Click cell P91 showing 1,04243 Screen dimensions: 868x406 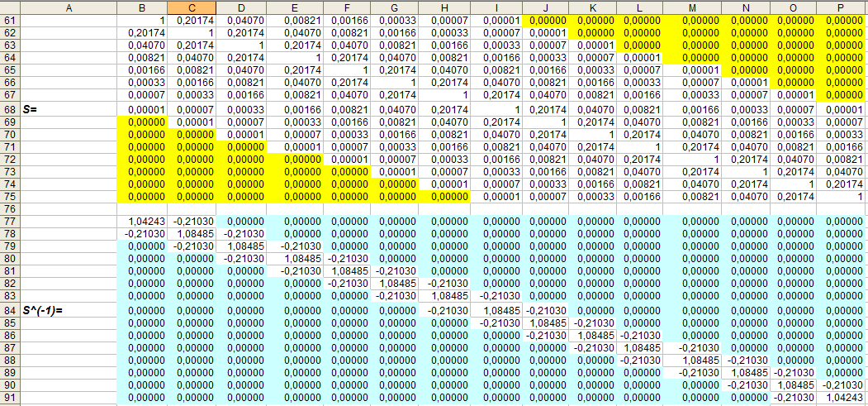click(842, 397)
